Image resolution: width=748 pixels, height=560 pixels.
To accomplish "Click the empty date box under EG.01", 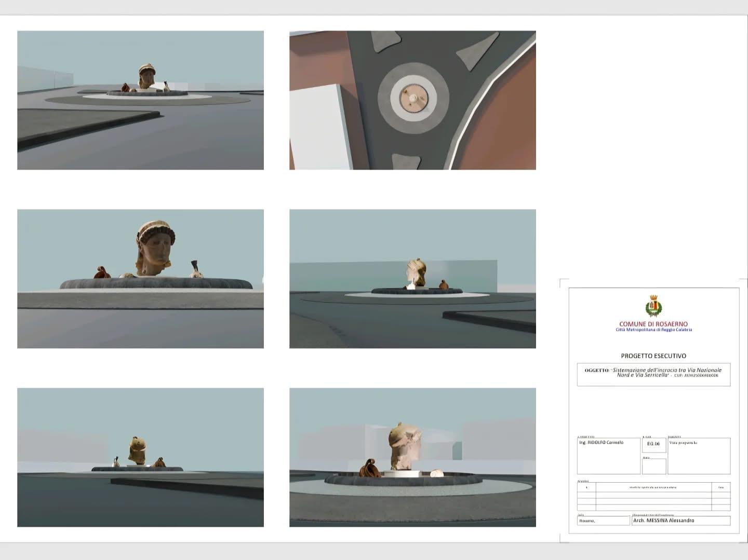I will [653, 466].
